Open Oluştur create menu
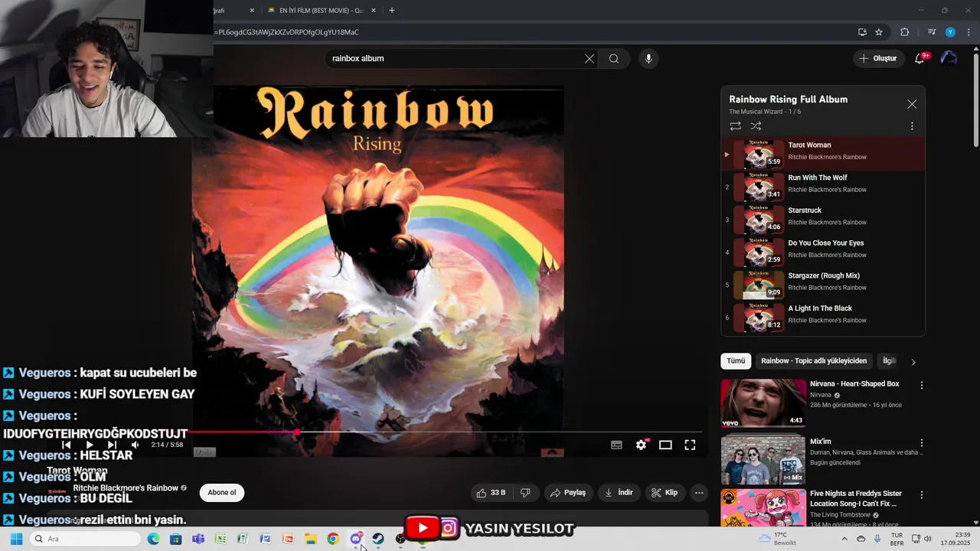This screenshot has width=980, height=551. (877, 58)
